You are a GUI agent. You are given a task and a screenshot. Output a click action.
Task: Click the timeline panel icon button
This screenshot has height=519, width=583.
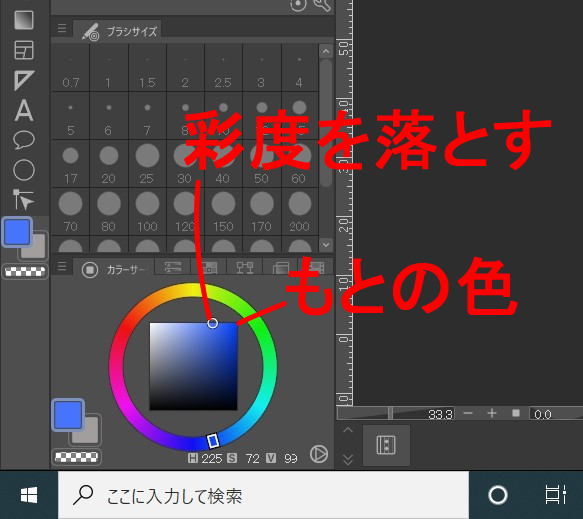(386, 445)
